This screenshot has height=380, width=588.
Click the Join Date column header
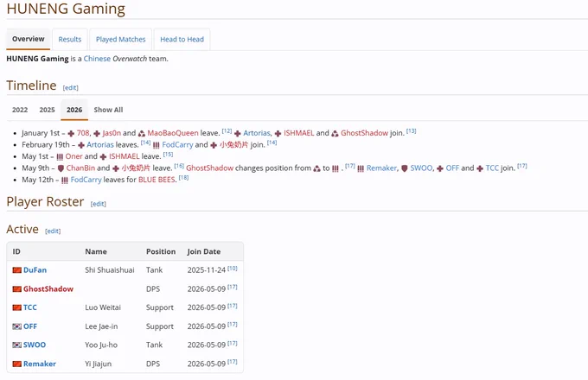click(203, 251)
